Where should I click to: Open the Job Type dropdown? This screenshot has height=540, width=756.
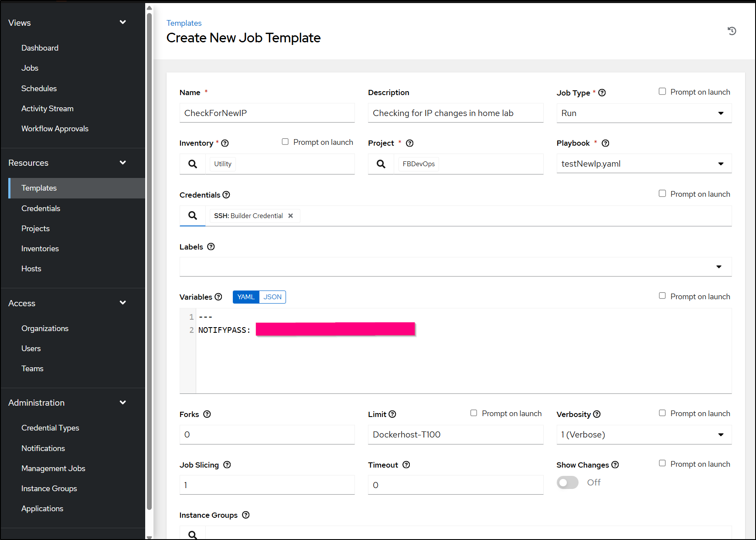coord(721,113)
